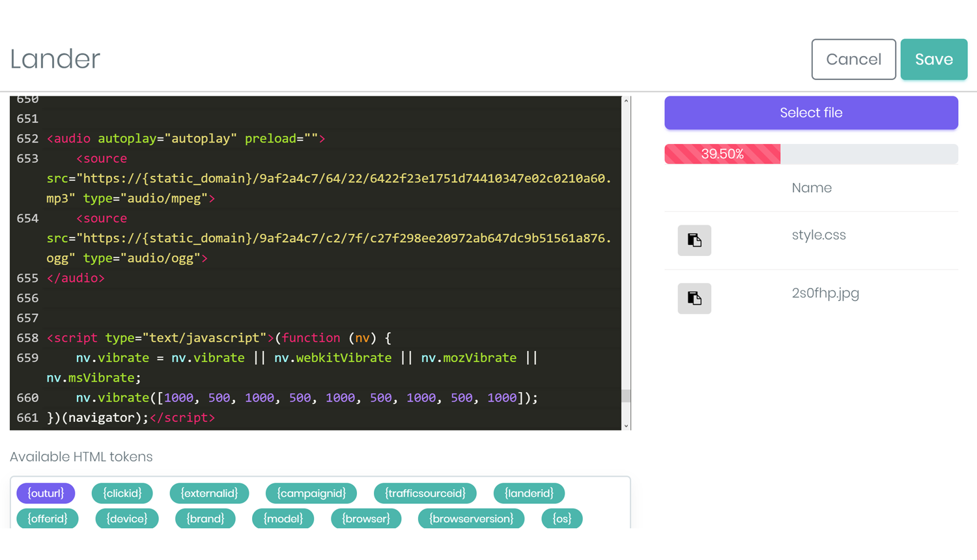977x560 pixels.
Task: Insert the {clickid} token
Action: pyautogui.click(x=122, y=493)
